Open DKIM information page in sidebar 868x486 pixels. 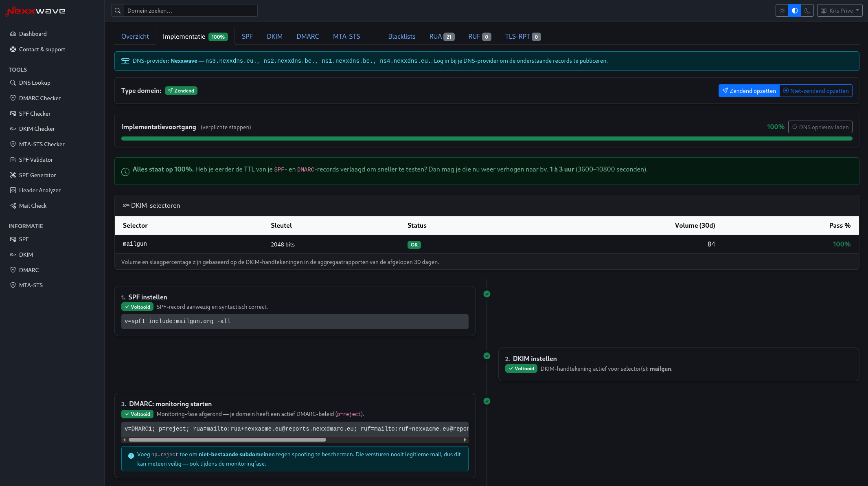click(x=26, y=255)
